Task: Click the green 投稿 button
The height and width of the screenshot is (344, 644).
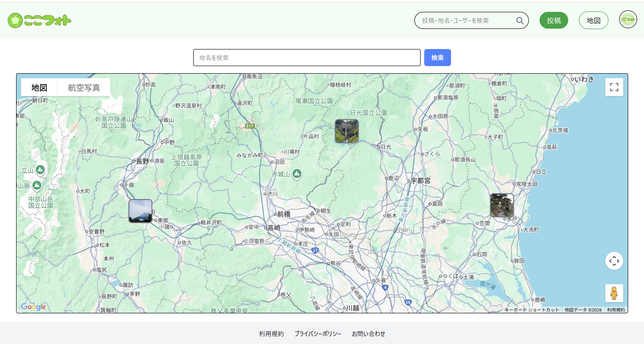Action: tap(553, 21)
